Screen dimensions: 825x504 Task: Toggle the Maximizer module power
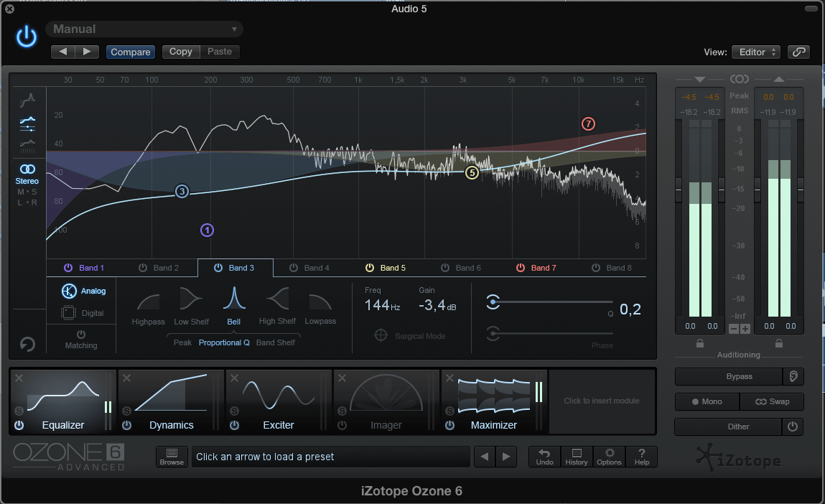[450, 425]
